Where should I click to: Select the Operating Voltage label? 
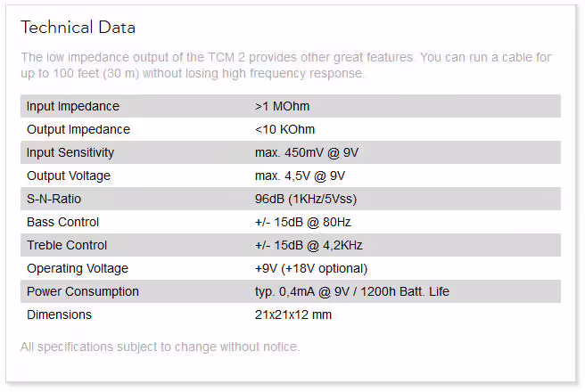click(78, 268)
